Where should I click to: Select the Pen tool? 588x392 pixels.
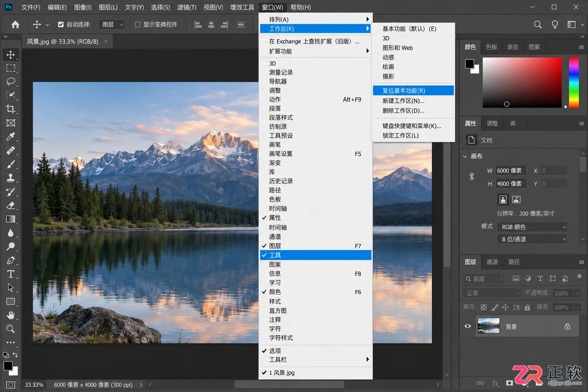coord(11,260)
